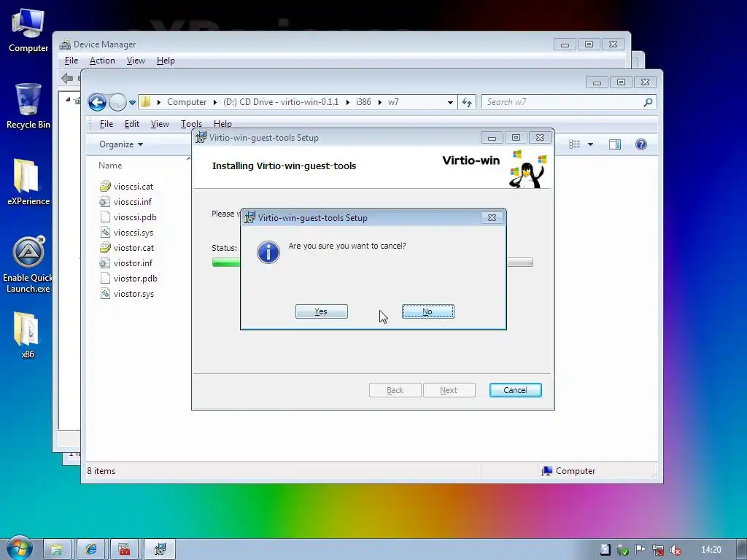Confirm cancel by clicking Yes
The width and height of the screenshot is (747, 560).
pos(322,311)
